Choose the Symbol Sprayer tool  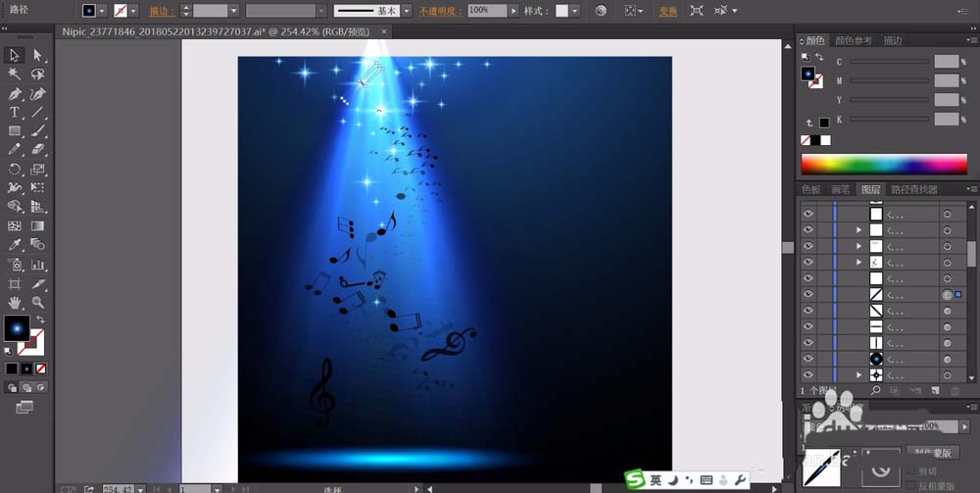point(15,265)
